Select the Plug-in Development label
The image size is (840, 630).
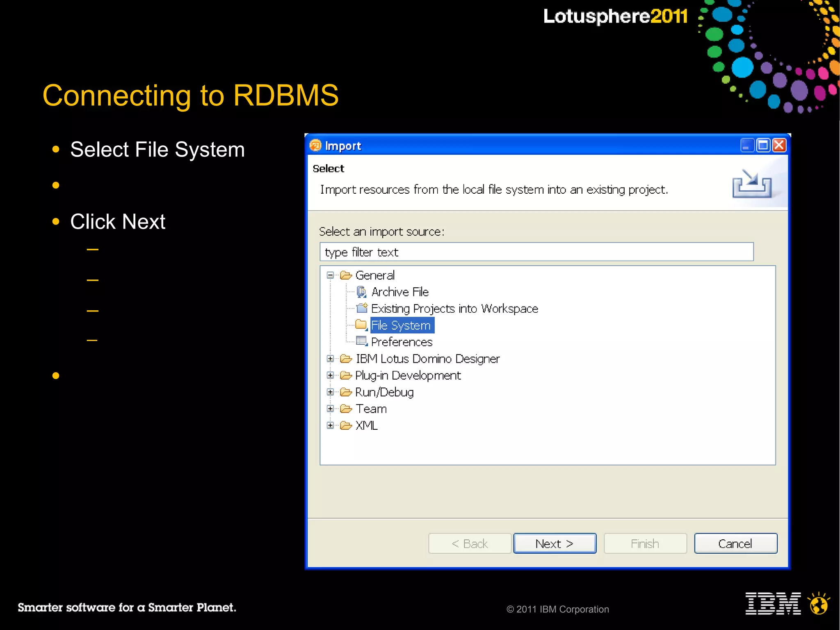coord(408,375)
